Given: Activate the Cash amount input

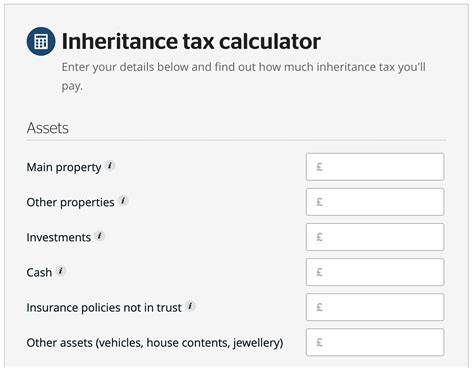Looking at the screenshot, I should pyautogui.click(x=375, y=272).
